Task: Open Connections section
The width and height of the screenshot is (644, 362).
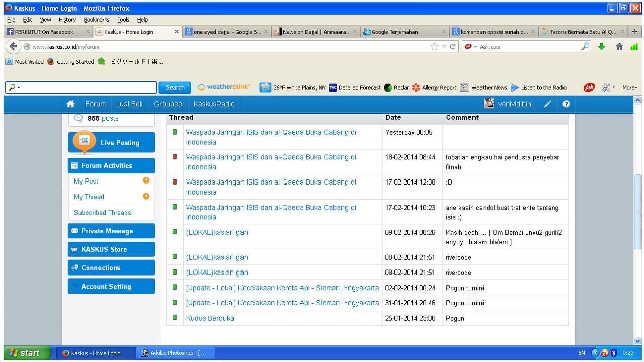Action: 111,268
